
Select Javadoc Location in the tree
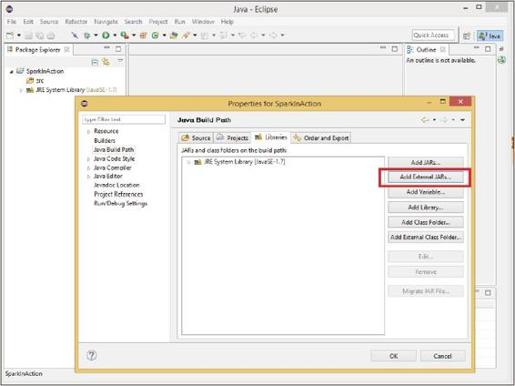(x=116, y=185)
